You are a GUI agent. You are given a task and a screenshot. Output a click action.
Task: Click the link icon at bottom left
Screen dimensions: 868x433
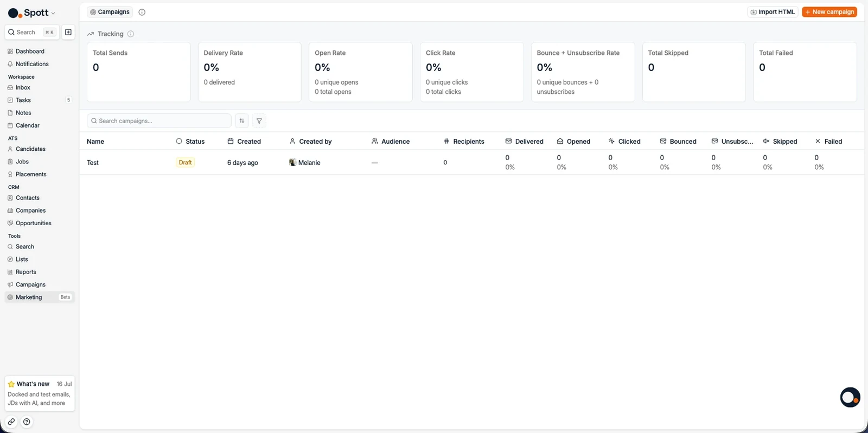click(x=11, y=422)
